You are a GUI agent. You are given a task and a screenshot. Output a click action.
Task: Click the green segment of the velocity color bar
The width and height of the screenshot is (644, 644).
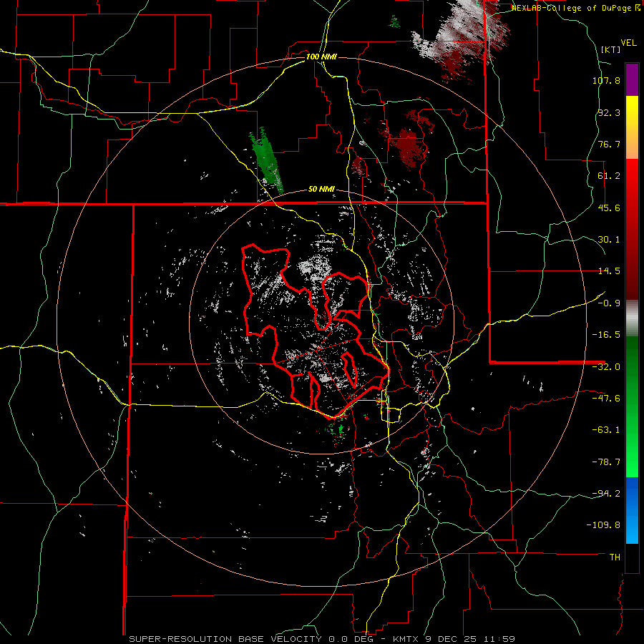632,406
